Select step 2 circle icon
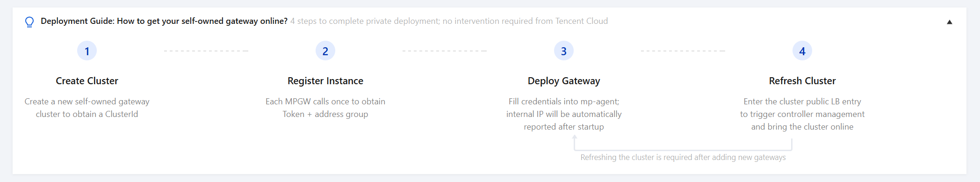This screenshot has height=182, width=980. pyautogui.click(x=325, y=51)
